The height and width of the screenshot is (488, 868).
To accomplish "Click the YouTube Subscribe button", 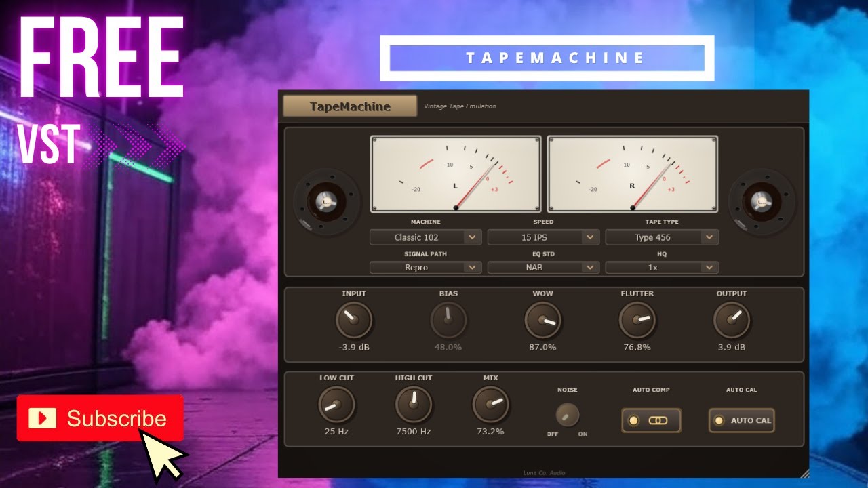I will tap(100, 418).
